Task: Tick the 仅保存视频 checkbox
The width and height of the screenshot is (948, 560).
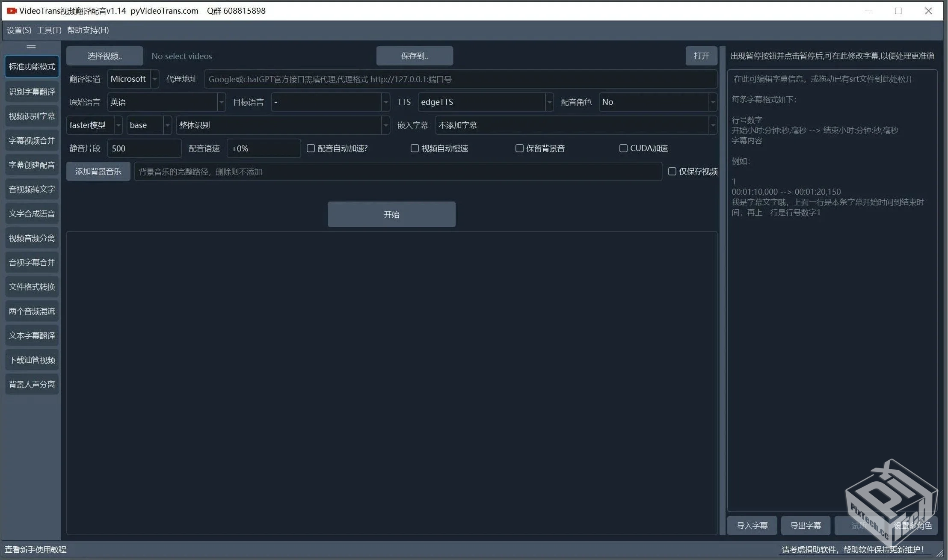Action: [x=672, y=172]
